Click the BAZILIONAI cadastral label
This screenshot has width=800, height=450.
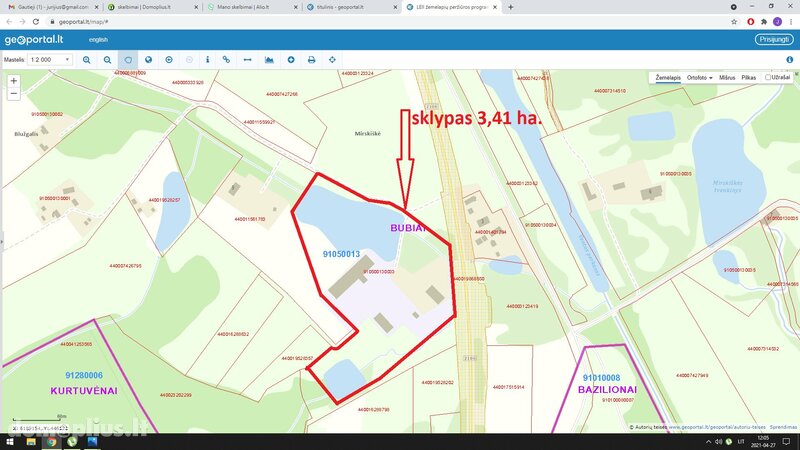[607, 390]
